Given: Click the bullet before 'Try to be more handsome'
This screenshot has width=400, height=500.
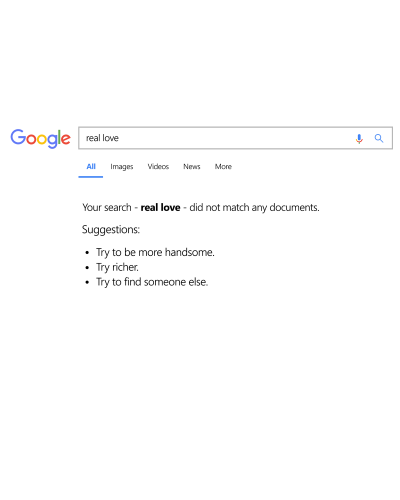Looking at the screenshot, I should pos(87,253).
